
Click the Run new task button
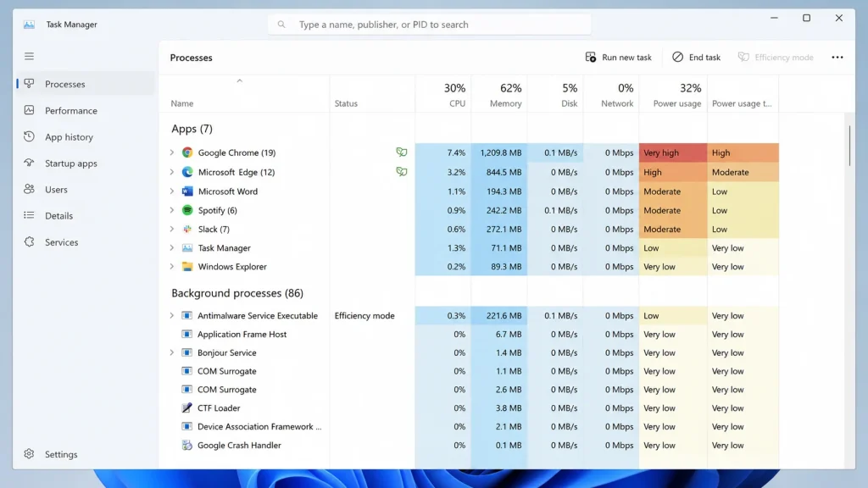coord(618,57)
